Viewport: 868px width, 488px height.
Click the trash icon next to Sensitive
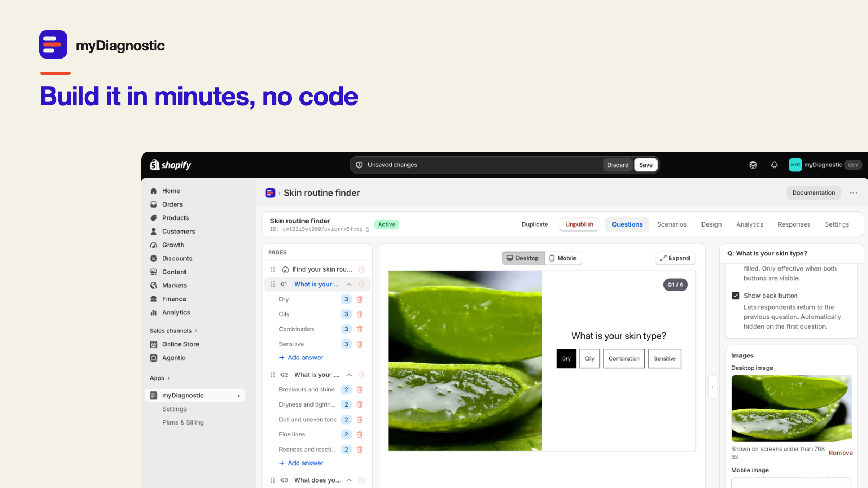[x=360, y=344]
